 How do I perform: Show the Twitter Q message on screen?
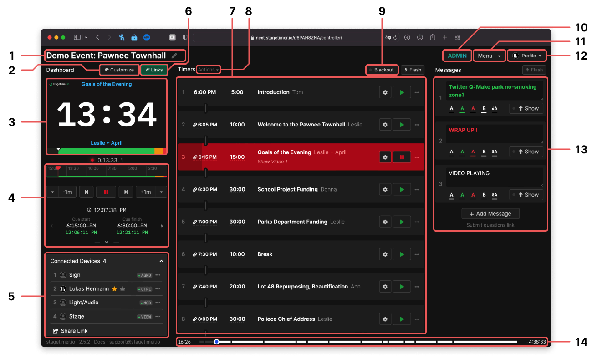(x=526, y=108)
